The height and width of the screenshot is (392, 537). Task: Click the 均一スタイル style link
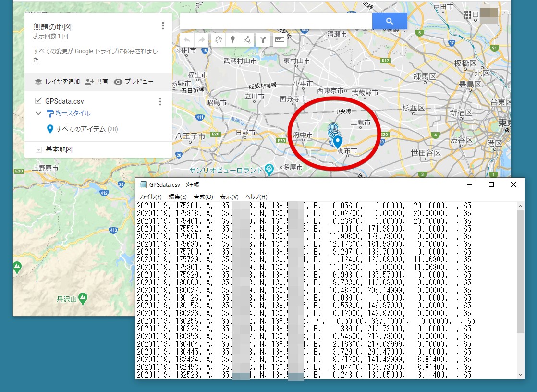[x=73, y=113]
